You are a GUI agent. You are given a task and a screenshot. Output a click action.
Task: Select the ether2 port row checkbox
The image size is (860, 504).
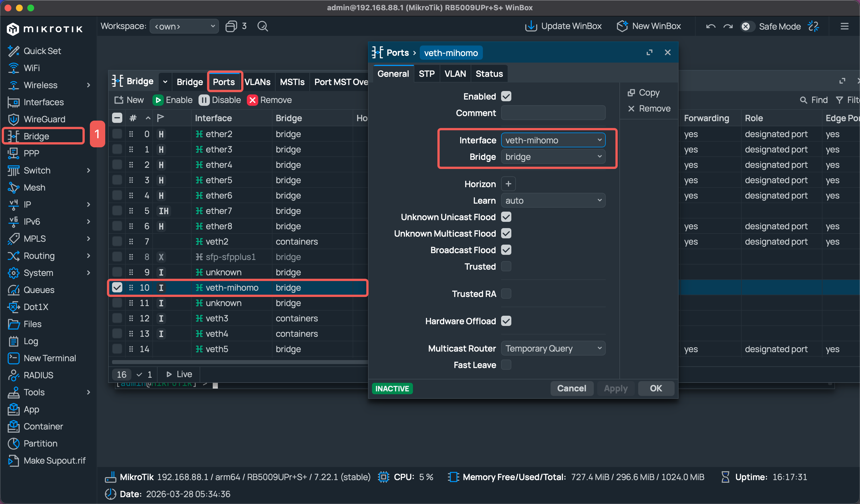(x=117, y=134)
